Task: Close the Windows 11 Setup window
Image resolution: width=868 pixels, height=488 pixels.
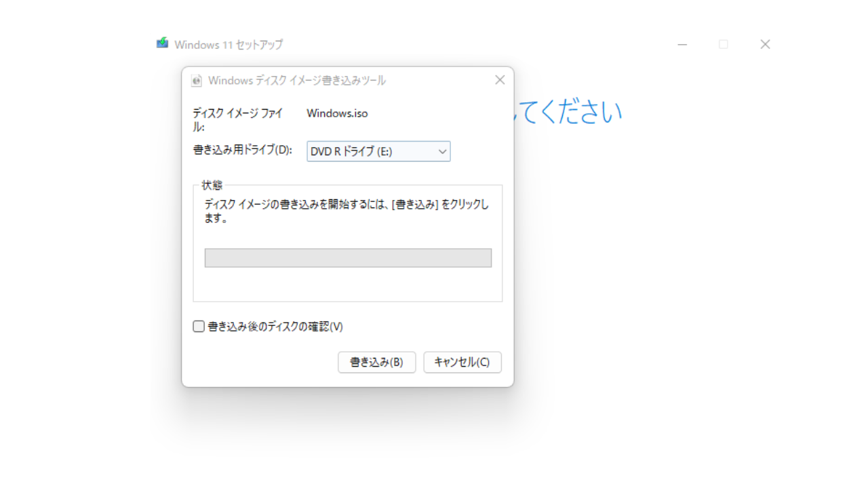Action: pyautogui.click(x=765, y=44)
